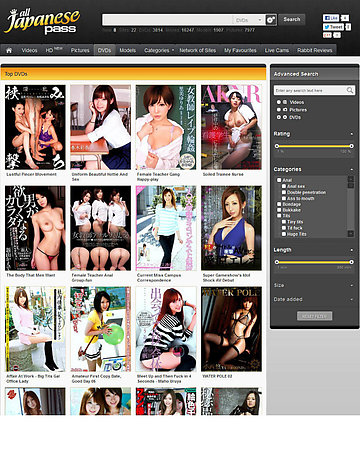The height and width of the screenshot is (450, 360).
Task: Click the Pictures camera icon in Advanced Search
Action: click(285, 110)
